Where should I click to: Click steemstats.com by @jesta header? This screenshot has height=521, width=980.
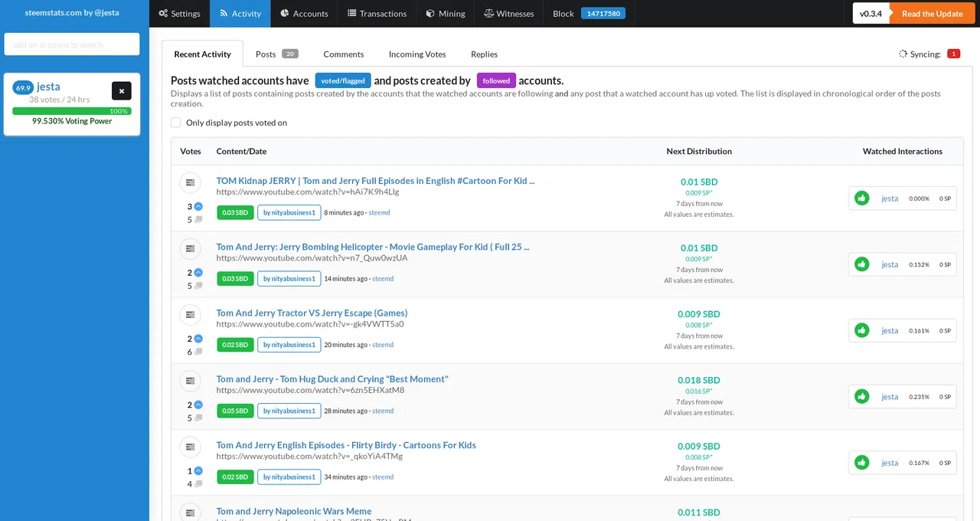click(72, 13)
